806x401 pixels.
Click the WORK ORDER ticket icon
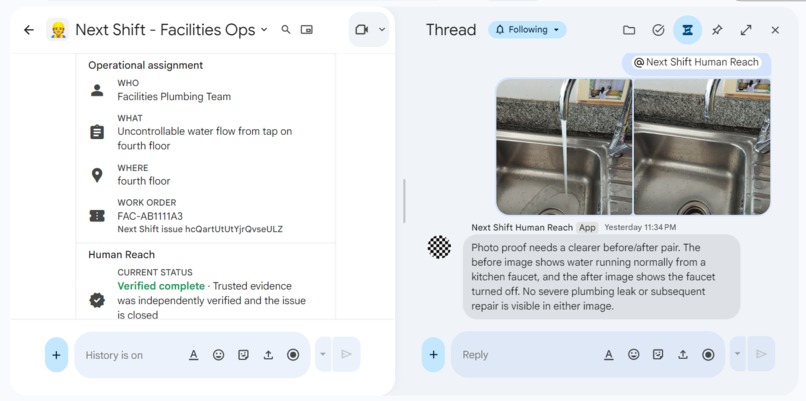[x=97, y=216]
